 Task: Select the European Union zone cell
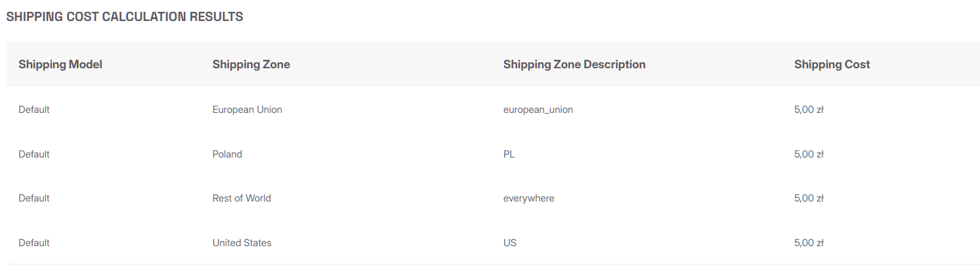pyautogui.click(x=247, y=110)
